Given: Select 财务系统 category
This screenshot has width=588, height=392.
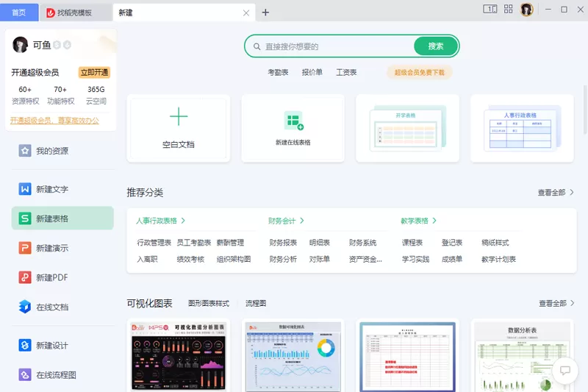Looking at the screenshot, I should click(362, 243).
